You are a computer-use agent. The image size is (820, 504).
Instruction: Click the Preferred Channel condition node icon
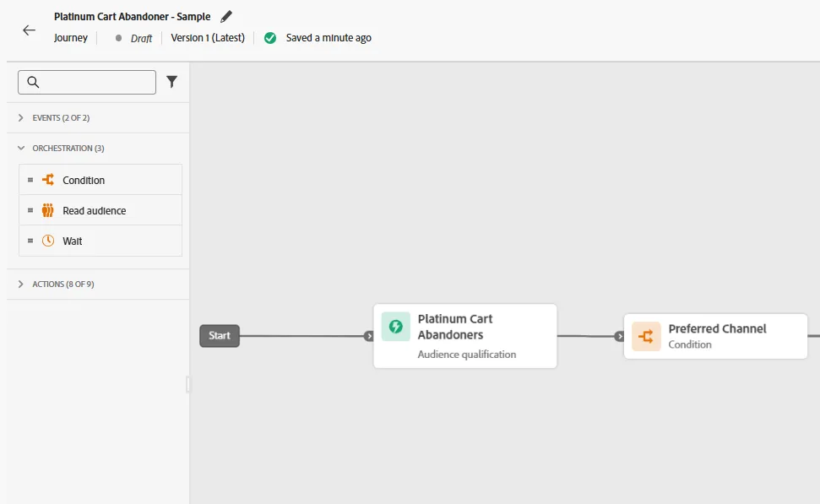(646, 336)
